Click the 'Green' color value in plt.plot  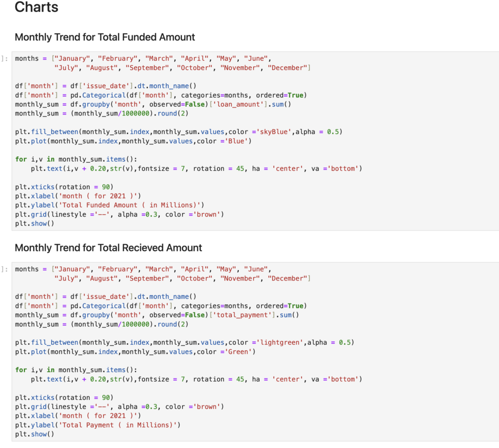[x=241, y=352]
